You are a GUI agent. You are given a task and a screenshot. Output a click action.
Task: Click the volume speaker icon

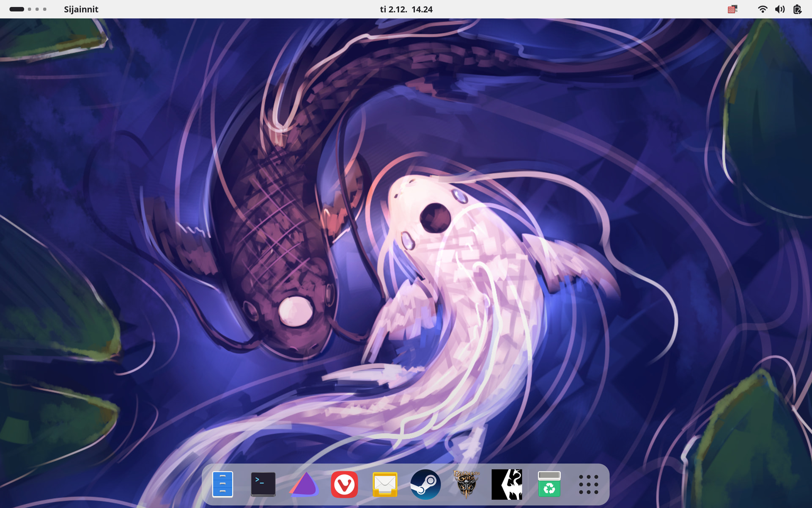tap(780, 9)
